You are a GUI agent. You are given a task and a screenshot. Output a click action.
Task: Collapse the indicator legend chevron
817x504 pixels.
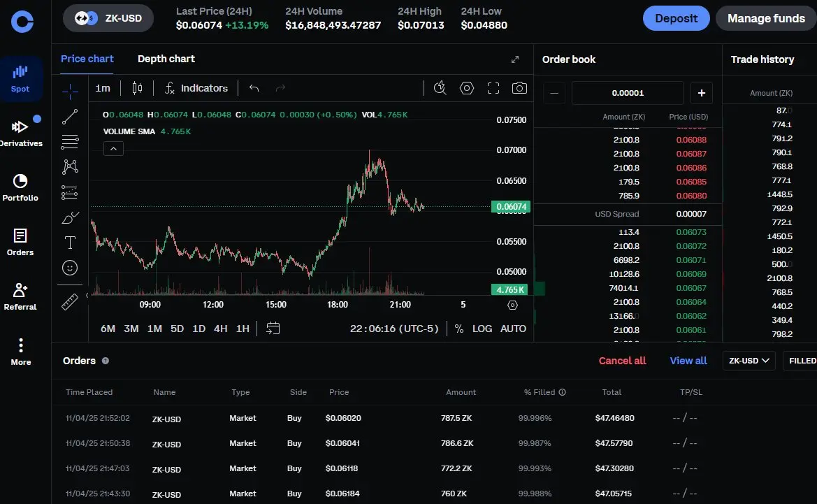[x=113, y=148]
